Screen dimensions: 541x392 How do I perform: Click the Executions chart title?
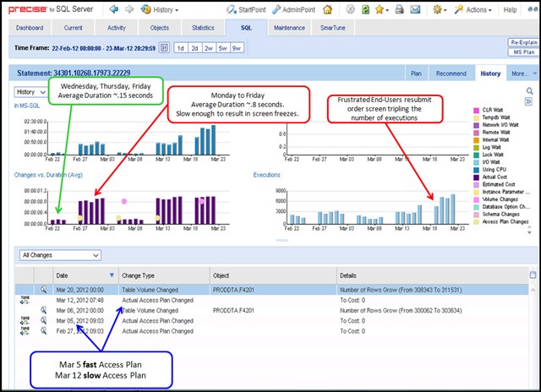267,175
